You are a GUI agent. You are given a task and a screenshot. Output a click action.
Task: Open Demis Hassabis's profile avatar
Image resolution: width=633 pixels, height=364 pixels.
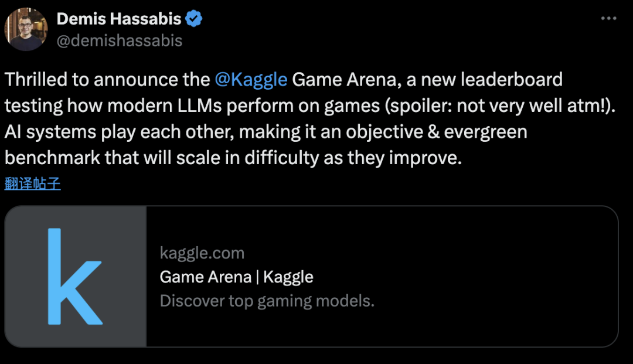tap(26, 29)
